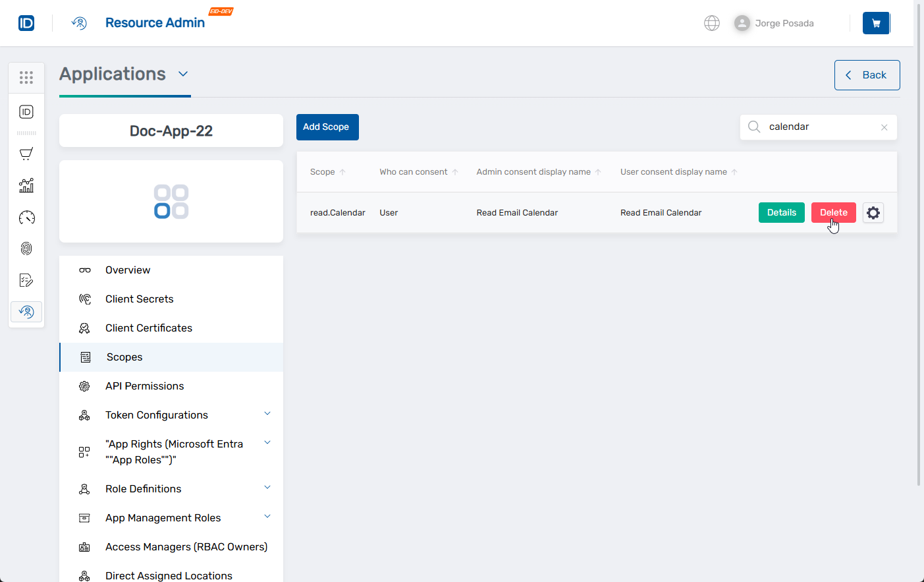Screen dimensions: 924x582
Task: Open the language globe icon
Action: point(711,23)
